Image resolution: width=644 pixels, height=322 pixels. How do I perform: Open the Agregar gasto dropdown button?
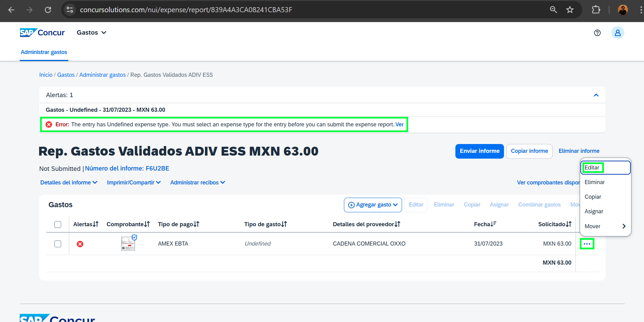(x=373, y=205)
